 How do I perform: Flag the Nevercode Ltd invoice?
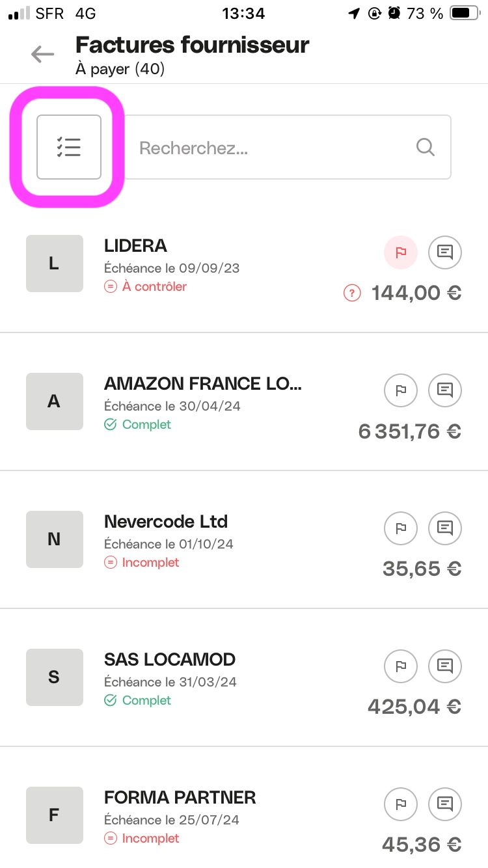point(401,528)
